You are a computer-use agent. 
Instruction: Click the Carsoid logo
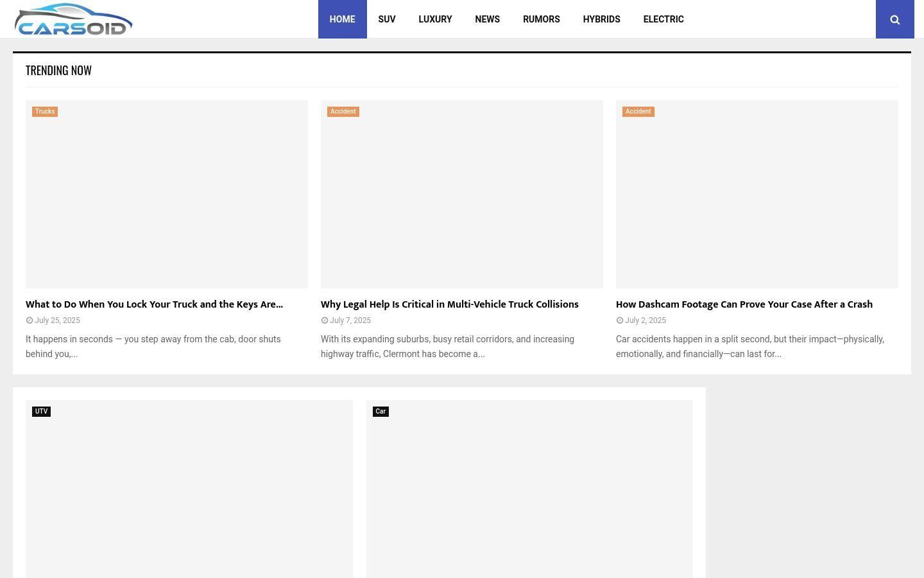[x=73, y=19]
